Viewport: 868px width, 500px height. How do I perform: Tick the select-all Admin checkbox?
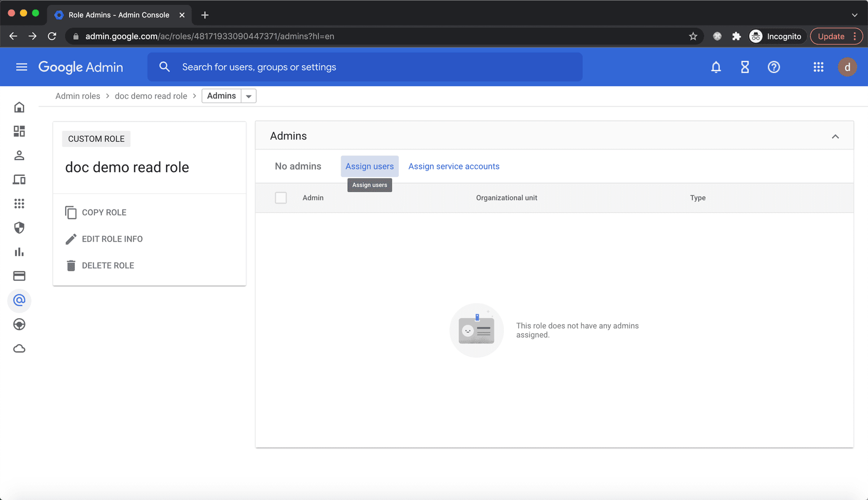(280, 198)
